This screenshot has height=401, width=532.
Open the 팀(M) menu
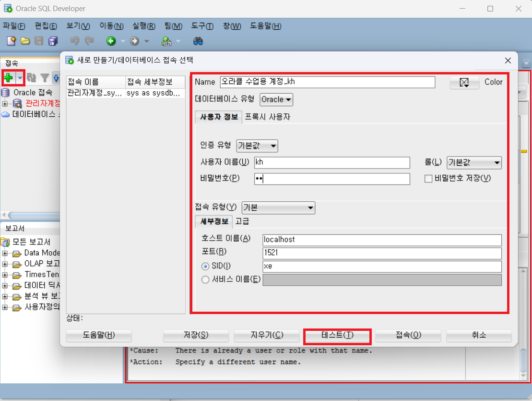pyautogui.click(x=173, y=26)
